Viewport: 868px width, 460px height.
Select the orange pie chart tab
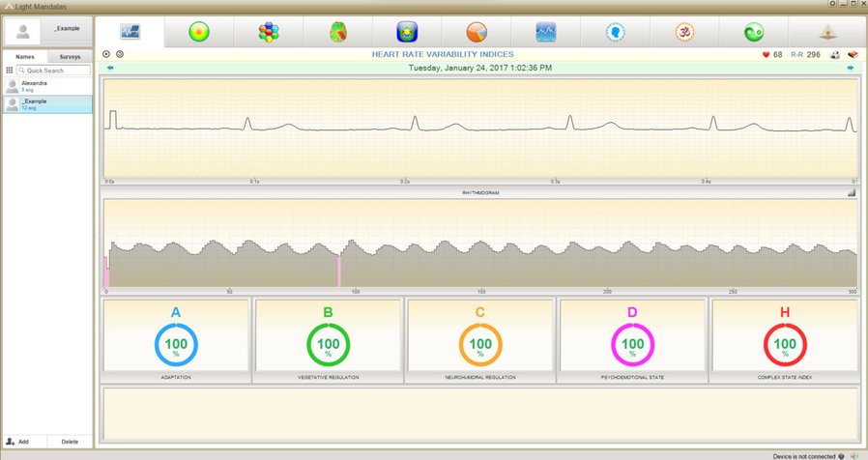pos(477,32)
